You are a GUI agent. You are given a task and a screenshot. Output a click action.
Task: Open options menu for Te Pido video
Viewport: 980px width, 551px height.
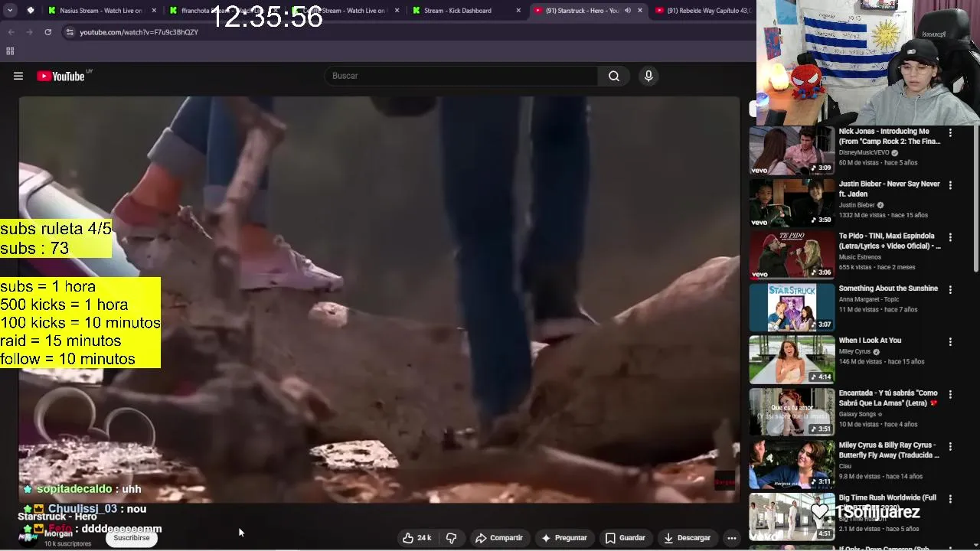[950, 237]
